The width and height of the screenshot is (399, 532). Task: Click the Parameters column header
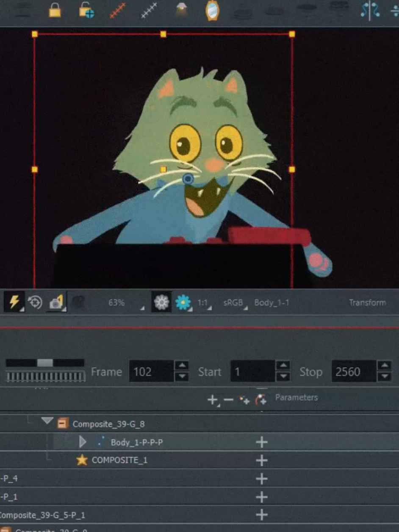(x=296, y=397)
